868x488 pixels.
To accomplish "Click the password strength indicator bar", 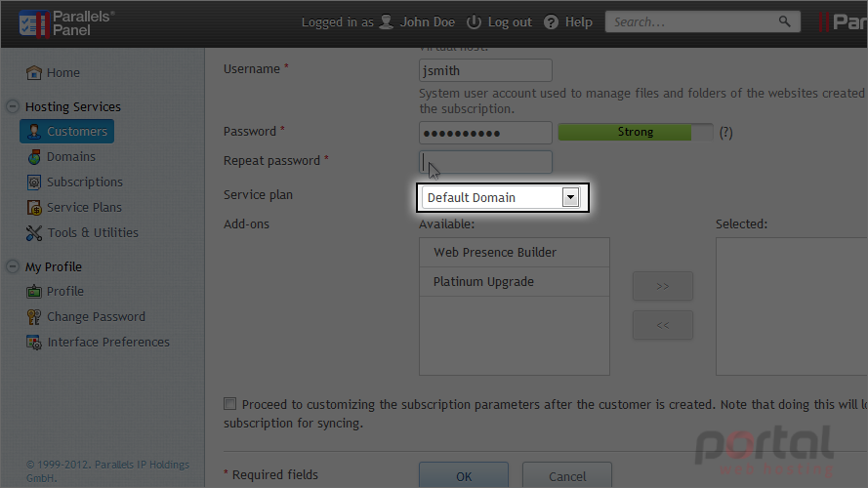I will 636,132.
